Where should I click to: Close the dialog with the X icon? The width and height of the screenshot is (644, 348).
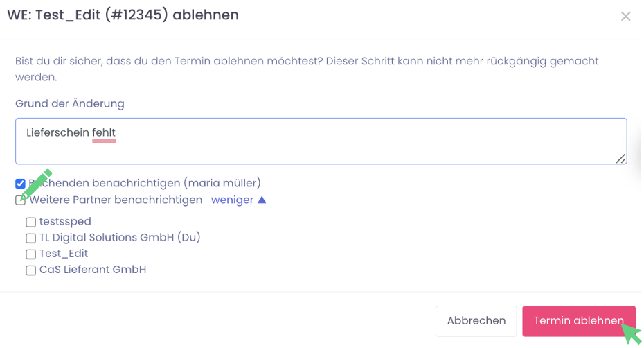click(x=625, y=16)
